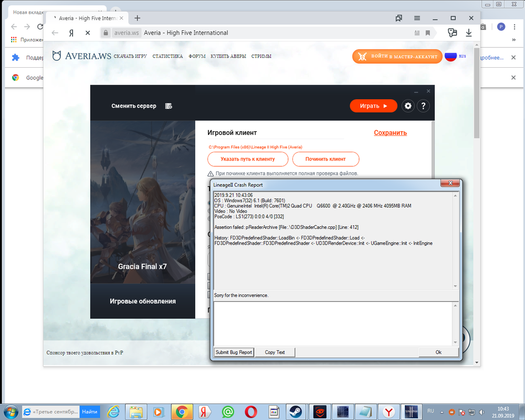The height and width of the screenshot is (420, 525).
Task: Go to the ФОРУМ page
Action: coord(196,56)
